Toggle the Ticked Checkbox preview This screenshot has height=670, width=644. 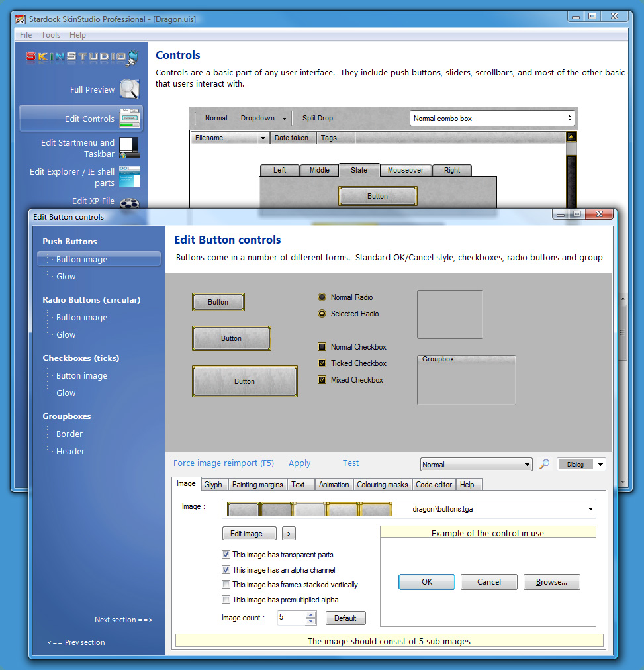(x=322, y=363)
